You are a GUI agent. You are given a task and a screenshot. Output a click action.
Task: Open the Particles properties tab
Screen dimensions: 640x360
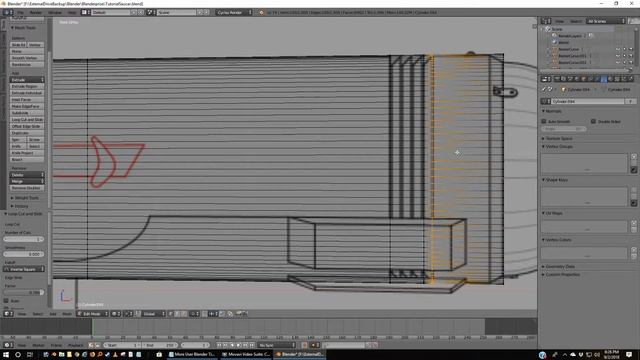click(623, 79)
